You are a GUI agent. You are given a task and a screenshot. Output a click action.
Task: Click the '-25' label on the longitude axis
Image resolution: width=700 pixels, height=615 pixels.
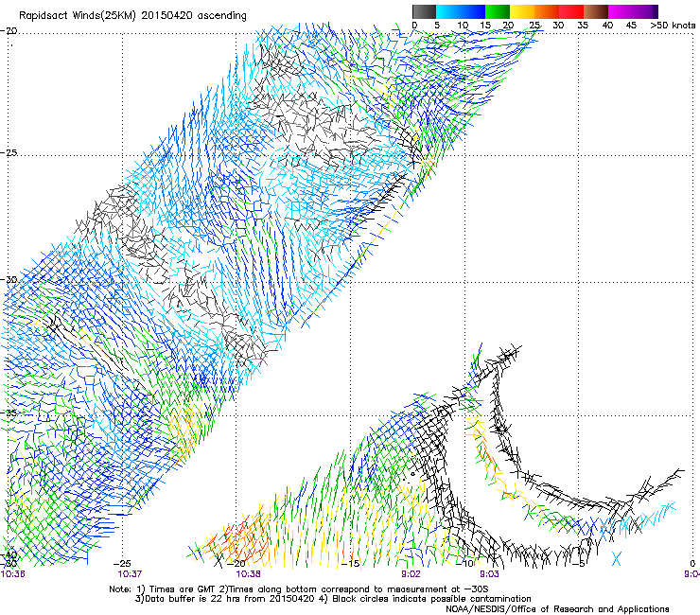click(x=122, y=564)
